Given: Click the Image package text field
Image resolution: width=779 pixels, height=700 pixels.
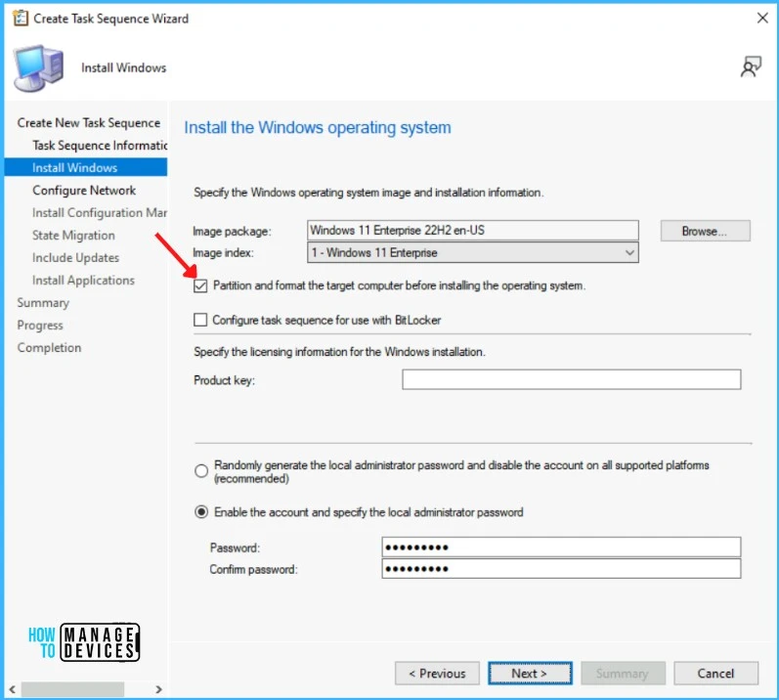Looking at the screenshot, I should [x=473, y=231].
